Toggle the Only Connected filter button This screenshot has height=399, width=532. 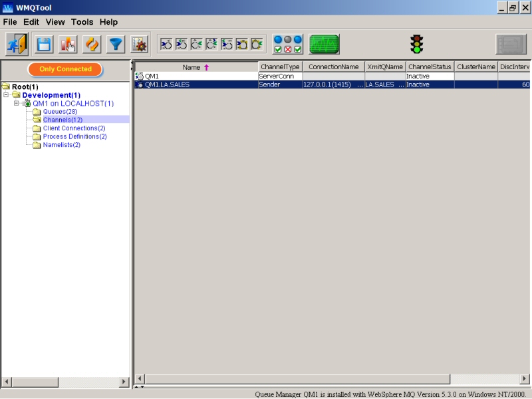tap(65, 69)
